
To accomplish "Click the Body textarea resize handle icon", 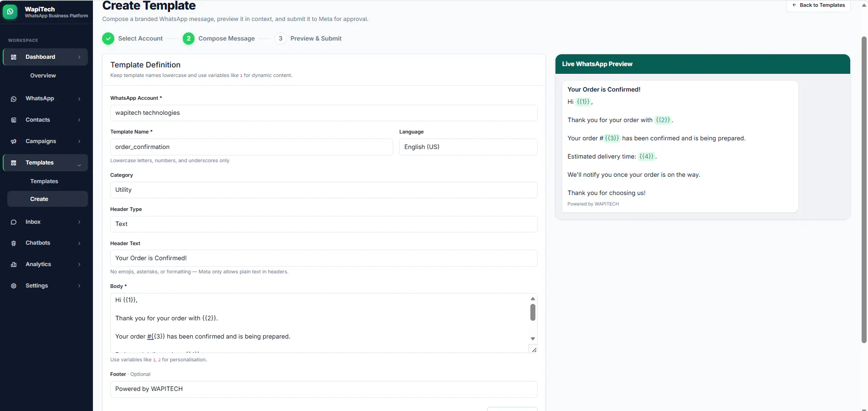I will click(534, 349).
